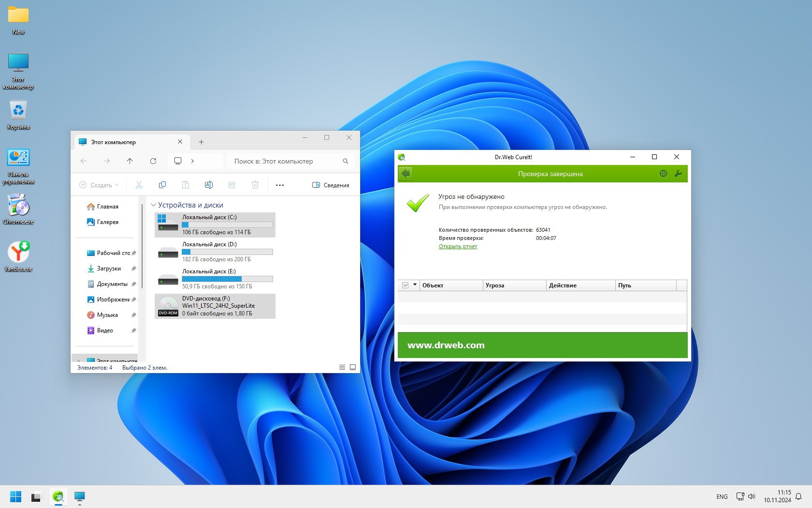The height and width of the screenshot is (508, 812).
Task: Open Dr.Web language globe icon
Action: point(663,174)
